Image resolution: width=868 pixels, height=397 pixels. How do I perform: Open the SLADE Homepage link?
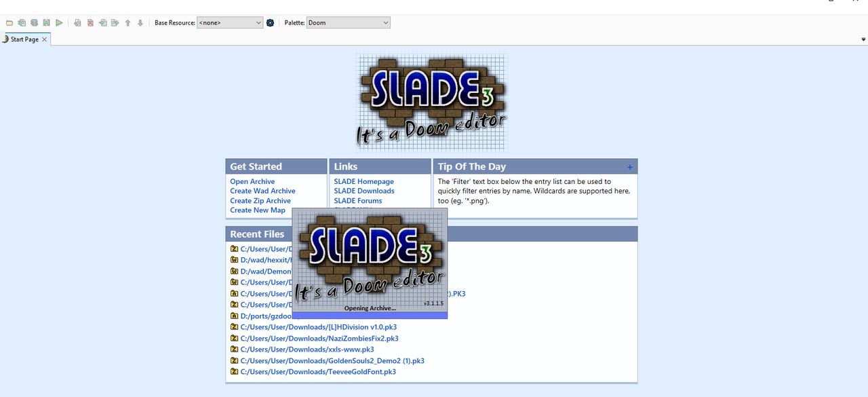tap(363, 181)
